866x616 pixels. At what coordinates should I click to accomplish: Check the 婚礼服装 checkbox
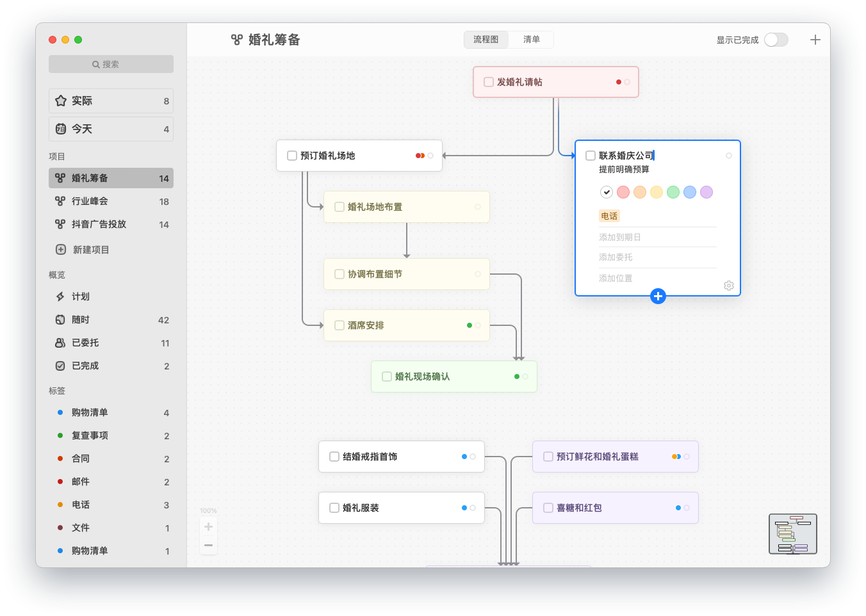click(334, 508)
